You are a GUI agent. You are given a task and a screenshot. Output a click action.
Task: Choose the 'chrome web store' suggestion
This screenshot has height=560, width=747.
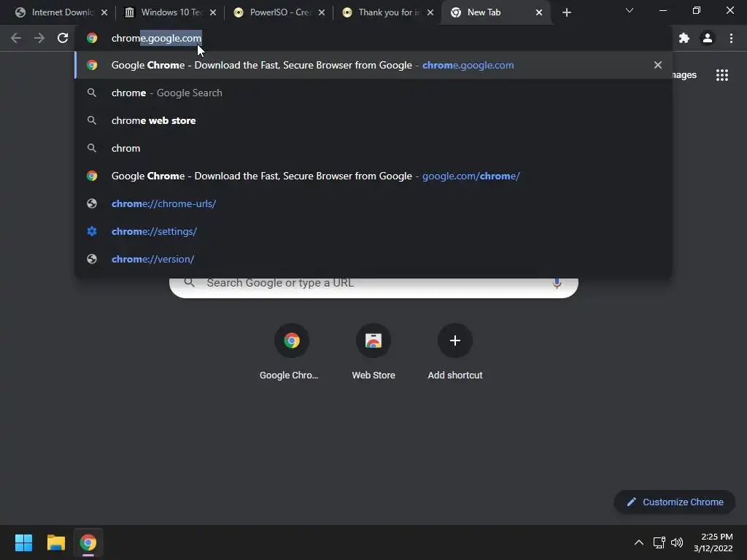373,120
